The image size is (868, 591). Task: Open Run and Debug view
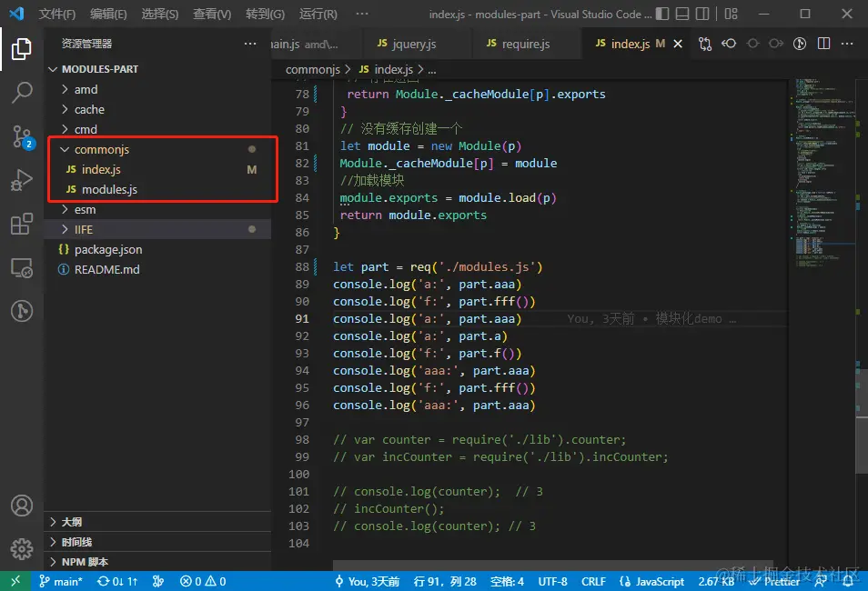22,180
